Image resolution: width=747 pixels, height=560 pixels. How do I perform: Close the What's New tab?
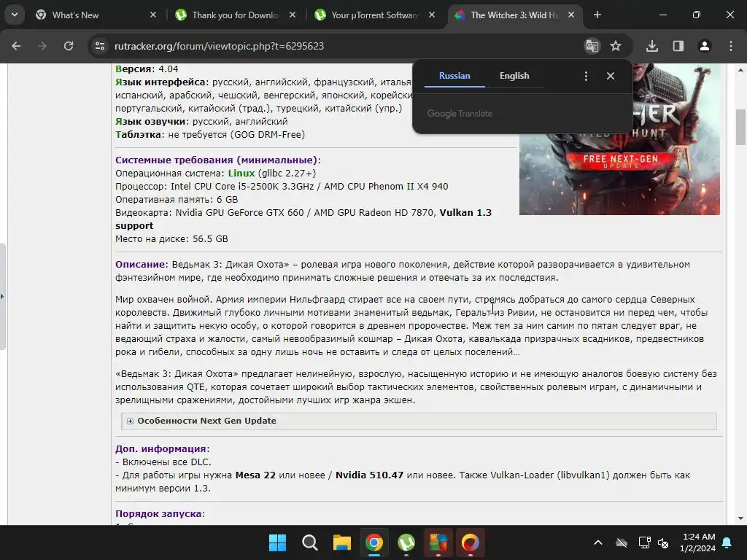point(153,15)
